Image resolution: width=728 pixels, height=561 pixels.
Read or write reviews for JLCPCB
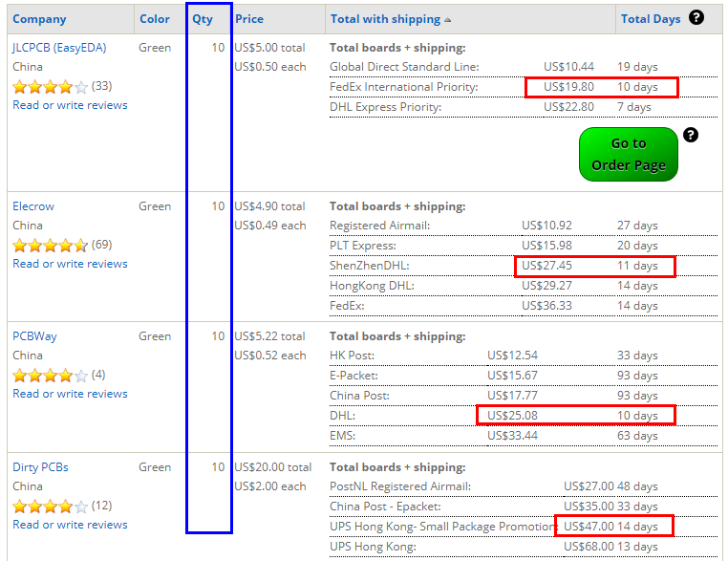(x=70, y=105)
